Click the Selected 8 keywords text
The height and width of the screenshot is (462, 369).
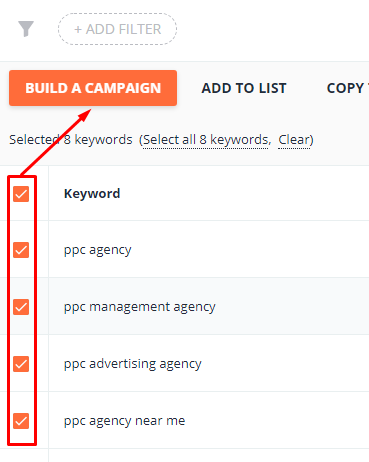coord(71,140)
